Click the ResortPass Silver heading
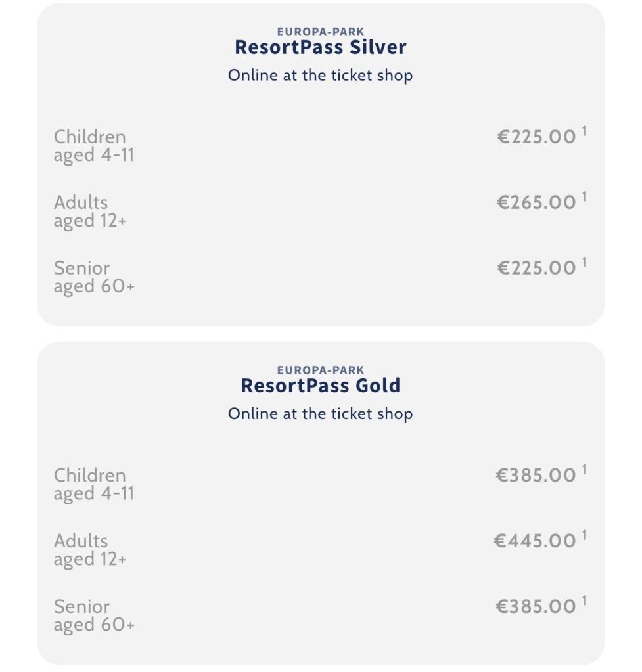 click(321, 47)
